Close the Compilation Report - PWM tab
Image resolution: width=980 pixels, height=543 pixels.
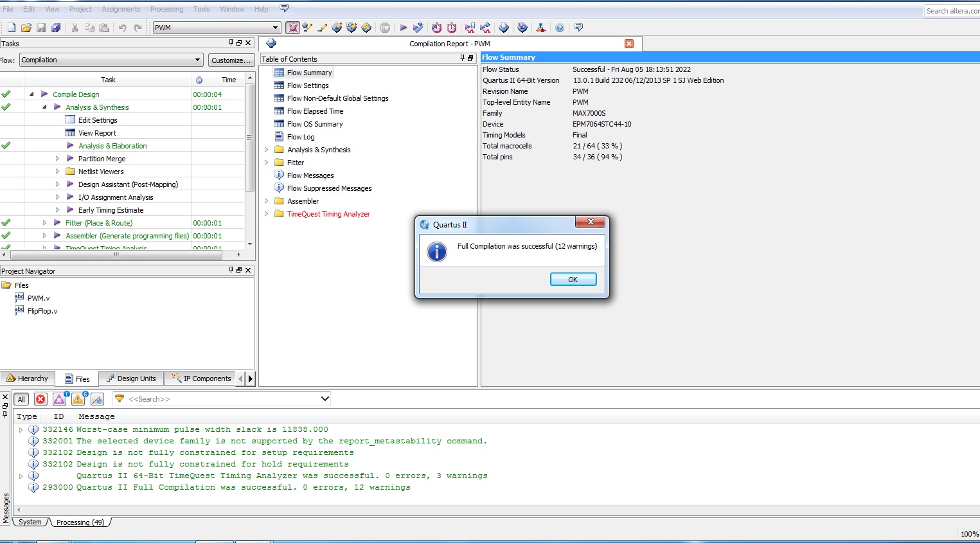click(629, 44)
